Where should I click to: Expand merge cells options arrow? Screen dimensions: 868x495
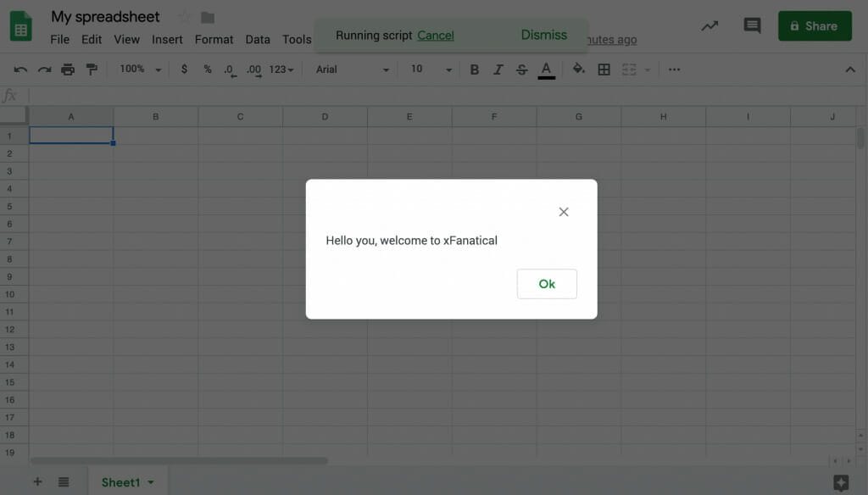coord(647,70)
